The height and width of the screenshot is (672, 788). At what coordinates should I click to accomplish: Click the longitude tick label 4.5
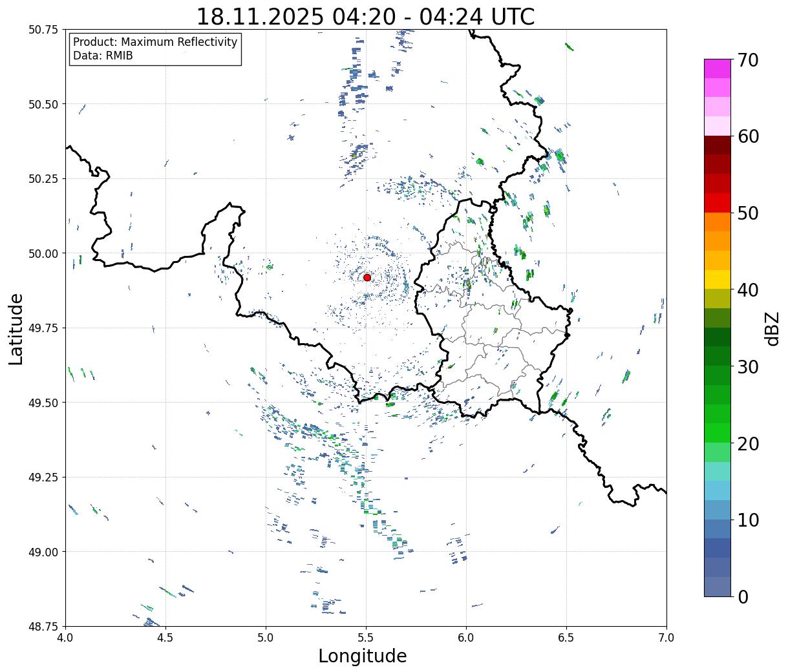pyautogui.click(x=165, y=638)
